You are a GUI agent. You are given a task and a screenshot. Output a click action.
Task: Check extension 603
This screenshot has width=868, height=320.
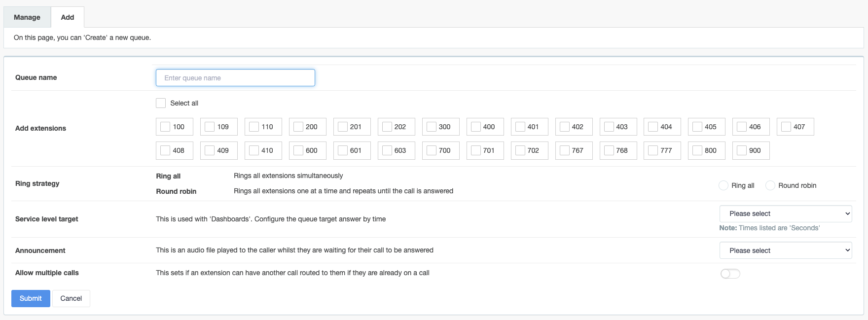coord(387,150)
